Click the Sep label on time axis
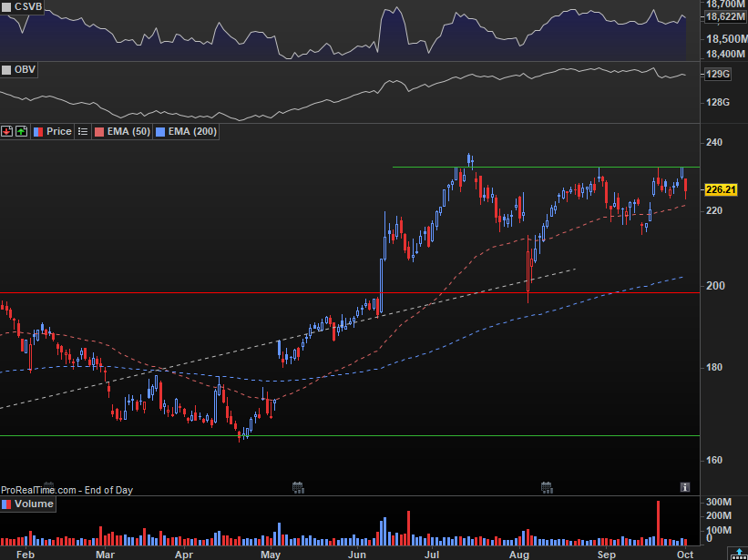Viewport: 748px width, 560px height. (x=606, y=554)
